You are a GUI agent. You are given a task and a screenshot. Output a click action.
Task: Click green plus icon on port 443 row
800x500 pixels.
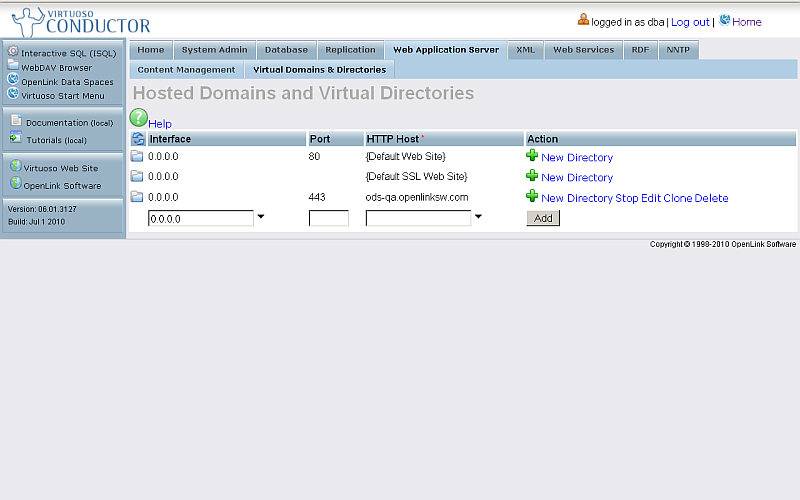coord(532,197)
